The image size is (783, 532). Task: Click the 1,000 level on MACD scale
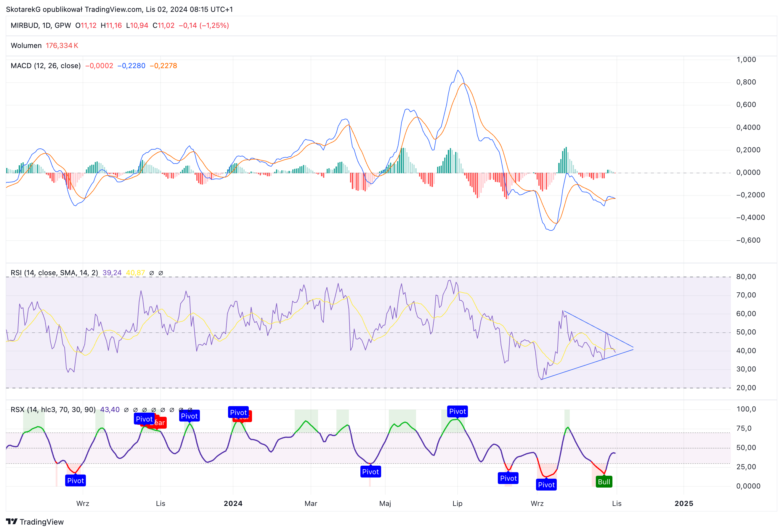tap(746, 60)
